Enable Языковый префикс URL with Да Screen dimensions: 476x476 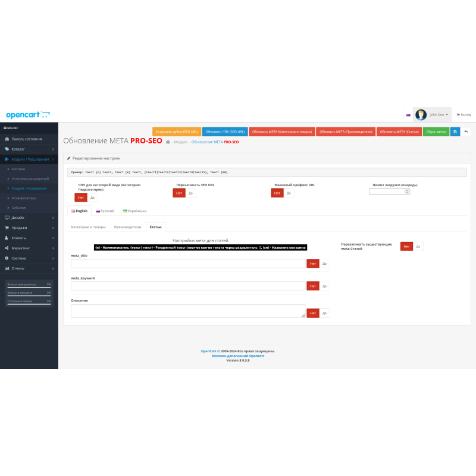[289, 193]
